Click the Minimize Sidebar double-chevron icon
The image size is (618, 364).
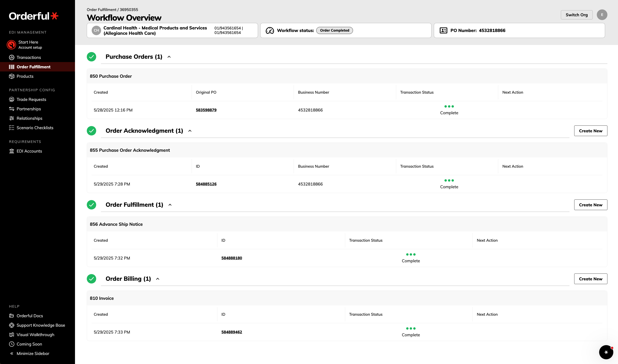[x=12, y=353]
